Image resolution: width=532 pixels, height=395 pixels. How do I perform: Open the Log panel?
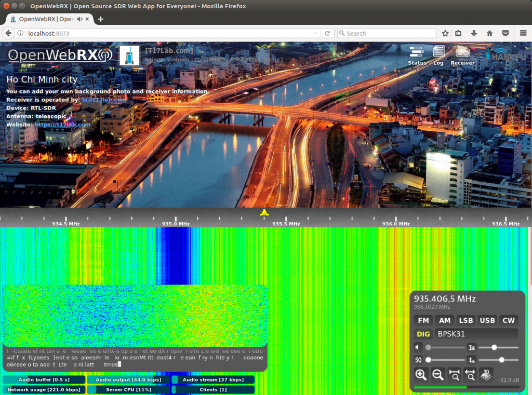point(438,57)
